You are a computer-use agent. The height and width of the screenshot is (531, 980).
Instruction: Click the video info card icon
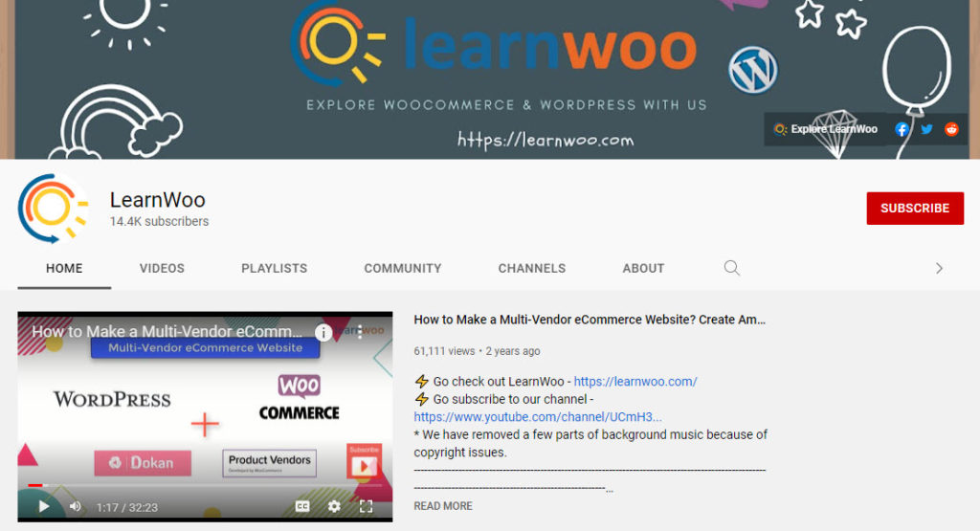coord(323,332)
